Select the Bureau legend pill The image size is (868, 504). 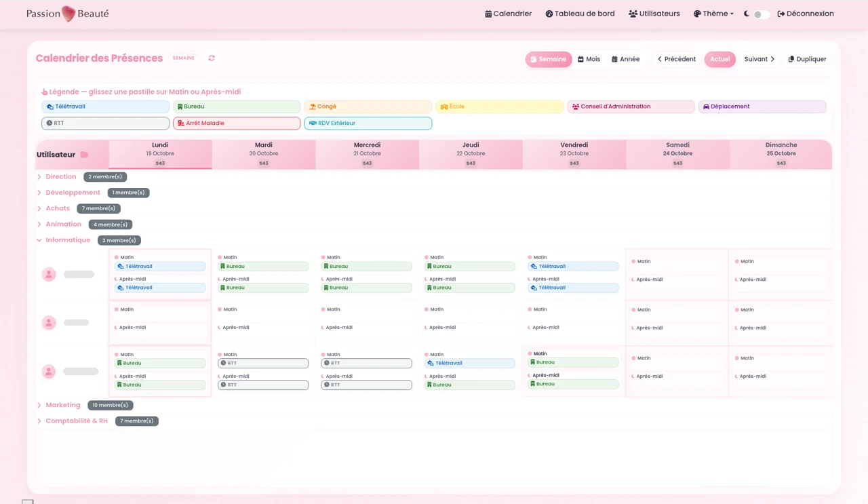(x=237, y=106)
